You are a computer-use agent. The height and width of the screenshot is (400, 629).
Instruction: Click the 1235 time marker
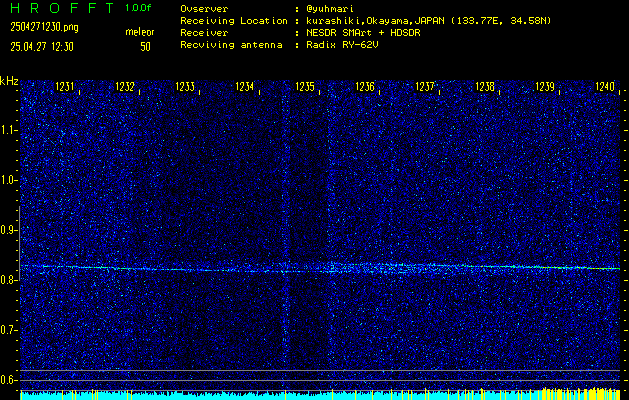pos(305,87)
